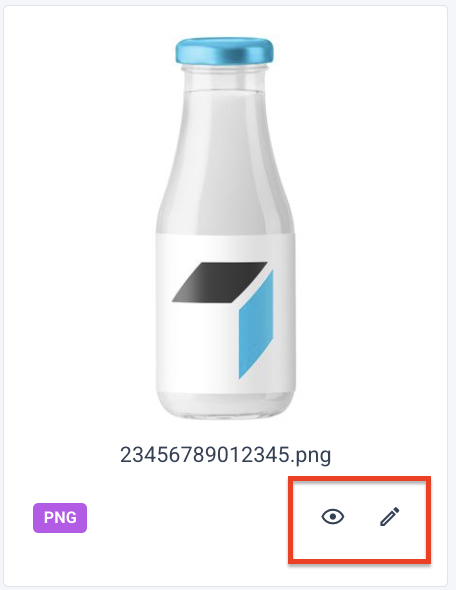Click the .png extension in the file name
Viewport: 456px width, 590px height.
point(311,456)
